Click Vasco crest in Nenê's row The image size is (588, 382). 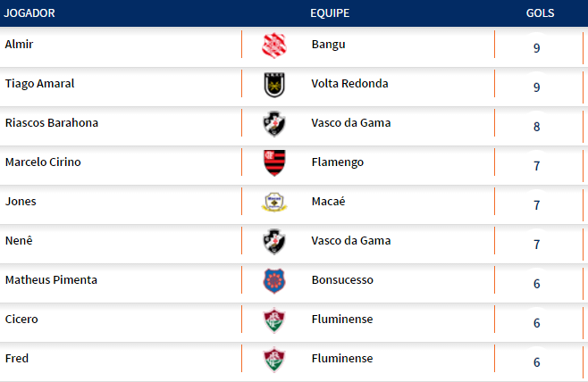[x=273, y=242]
